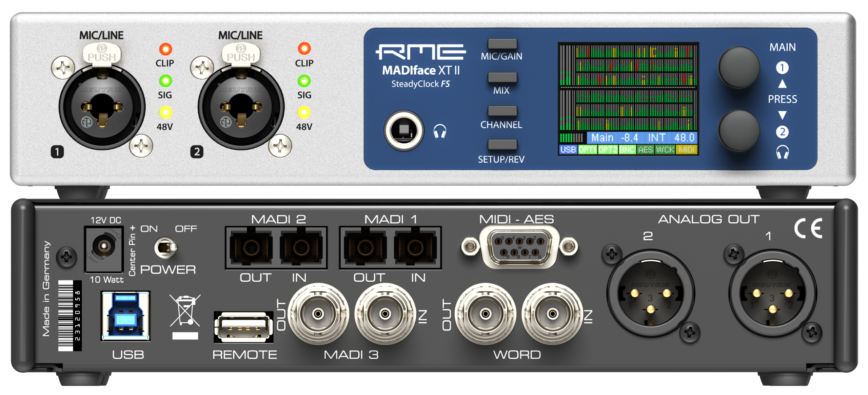Click the green SIG LED of input 2
This screenshot has height=395, width=868.
[x=304, y=81]
